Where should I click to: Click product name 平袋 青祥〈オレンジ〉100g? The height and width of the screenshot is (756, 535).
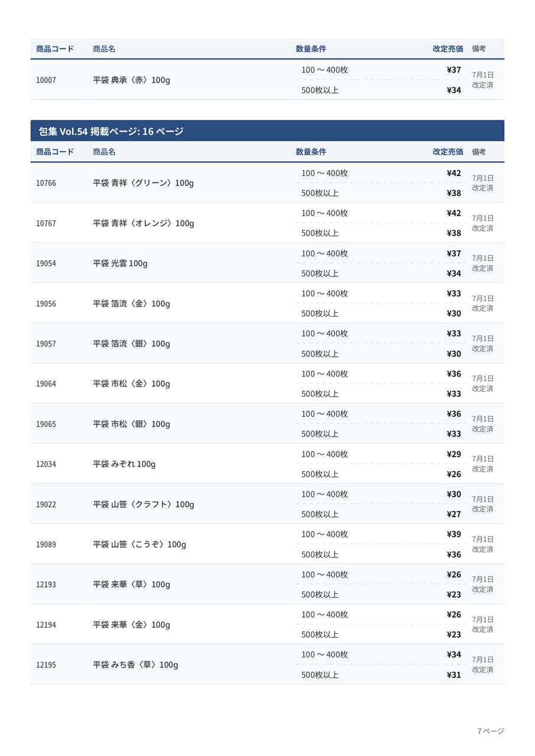[x=144, y=223]
